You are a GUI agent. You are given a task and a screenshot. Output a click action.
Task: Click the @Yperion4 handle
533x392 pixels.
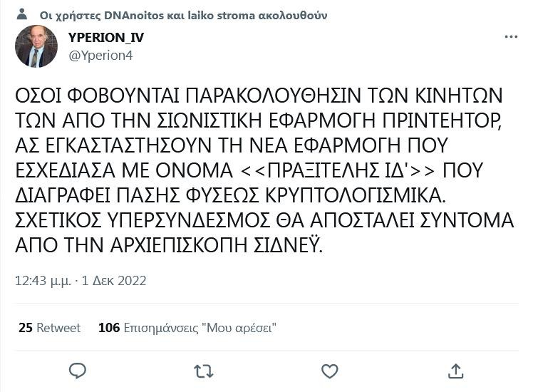coord(100,55)
